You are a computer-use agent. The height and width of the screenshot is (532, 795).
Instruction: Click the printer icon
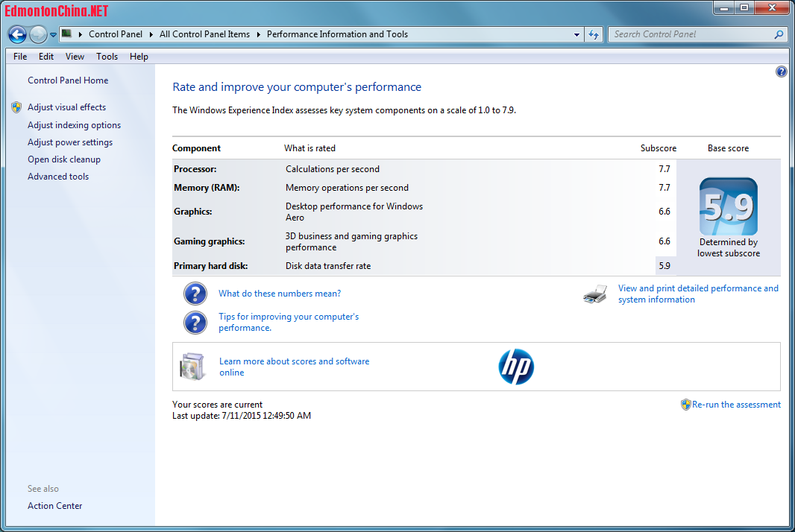click(x=595, y=294)
